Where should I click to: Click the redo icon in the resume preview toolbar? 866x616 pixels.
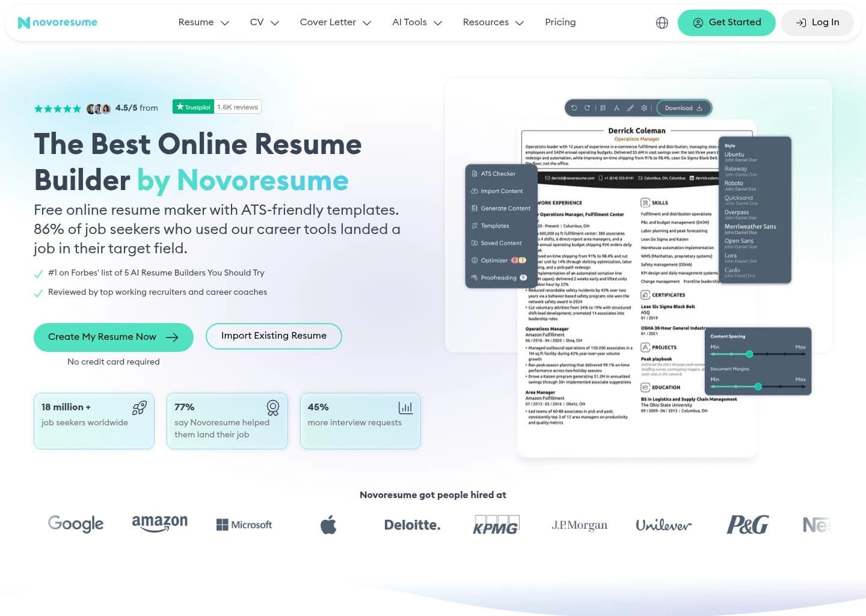point(587,108)
